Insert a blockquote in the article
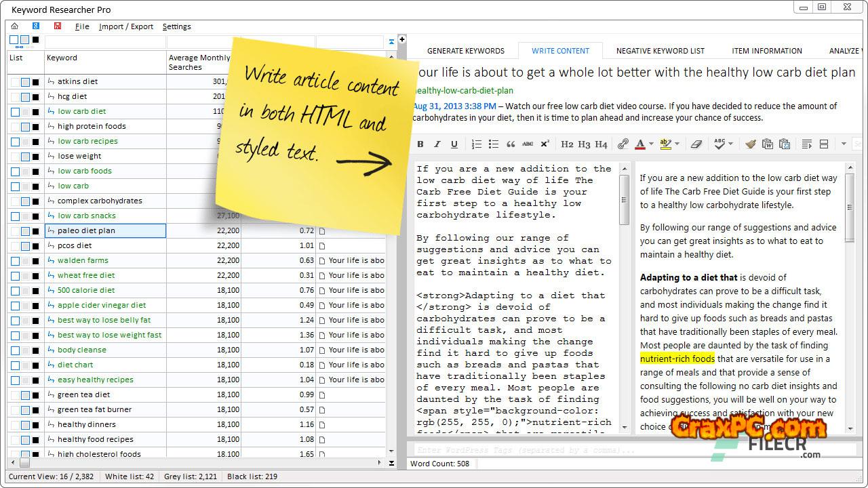This screenshot has height=488, width=868. [x=511, y=144]
